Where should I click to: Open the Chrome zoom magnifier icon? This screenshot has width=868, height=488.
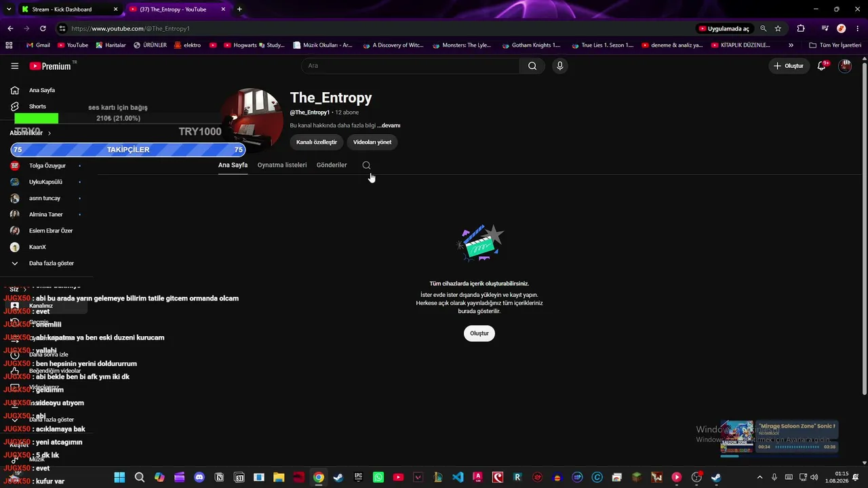point(764,28)
